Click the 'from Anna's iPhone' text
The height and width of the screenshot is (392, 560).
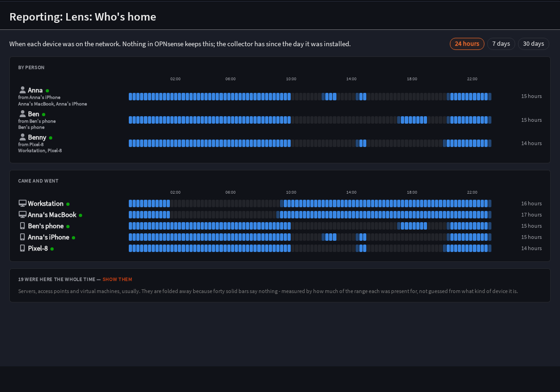coord(39,98)
